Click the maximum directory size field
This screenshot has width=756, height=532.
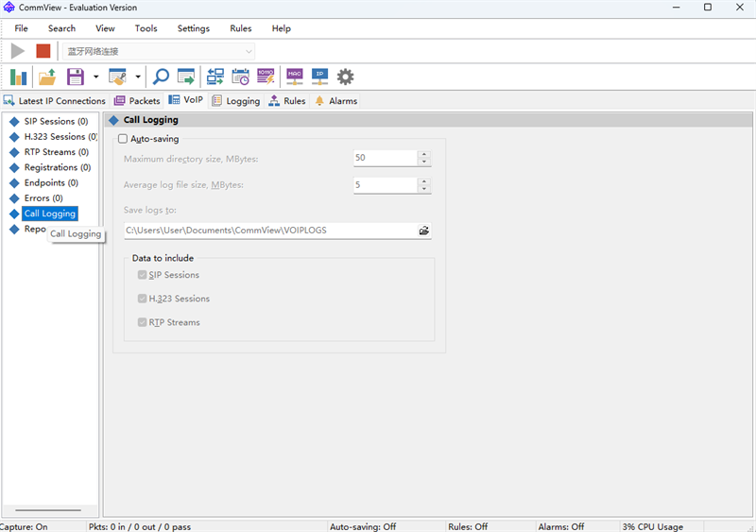click(x=386, y=158)
